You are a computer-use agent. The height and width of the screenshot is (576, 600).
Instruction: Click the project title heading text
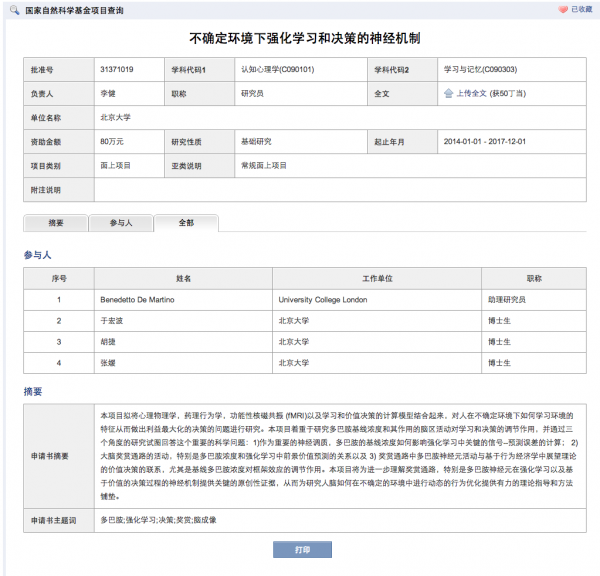coord(305,38)
